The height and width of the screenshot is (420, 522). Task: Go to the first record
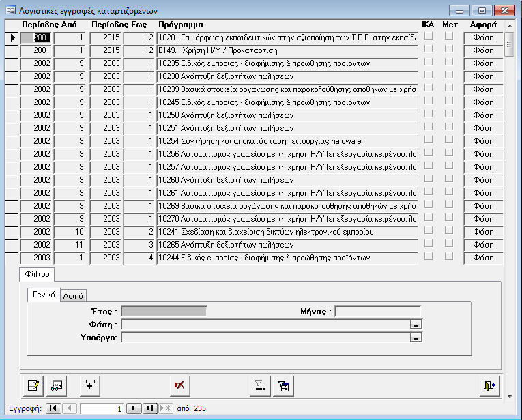pos(53,408)
